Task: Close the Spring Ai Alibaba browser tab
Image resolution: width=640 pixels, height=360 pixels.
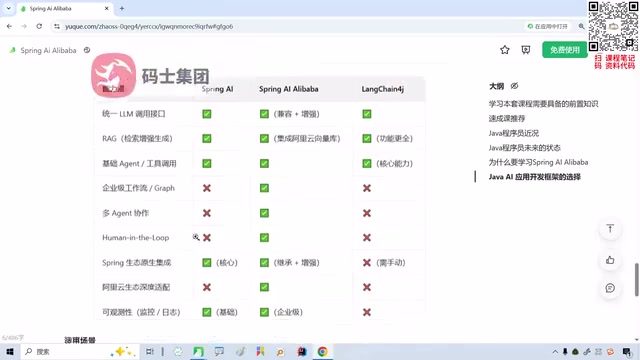Action: pyautogui.click(x=107, y=9)
